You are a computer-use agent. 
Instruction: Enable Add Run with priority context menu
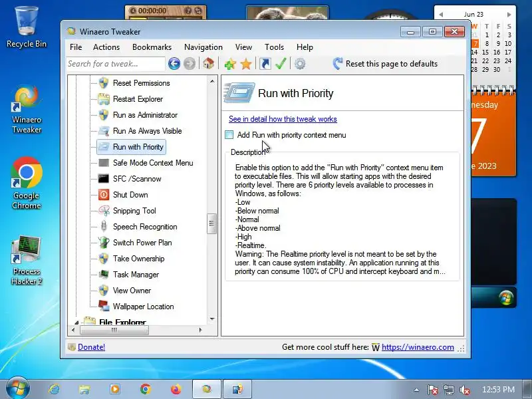tap(229, 135)
